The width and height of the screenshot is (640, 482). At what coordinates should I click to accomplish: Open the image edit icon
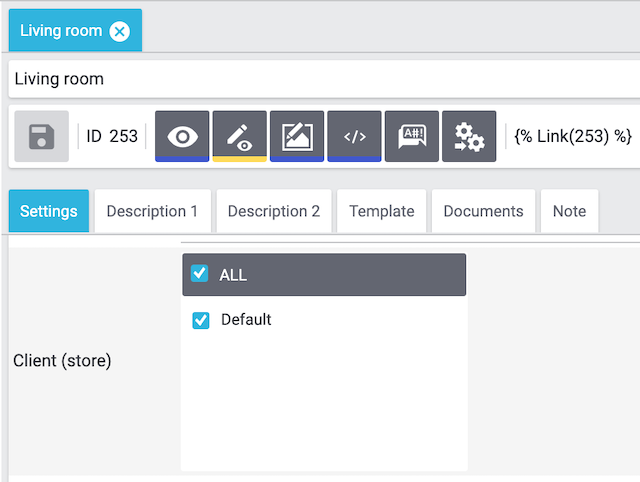[297, 136]
